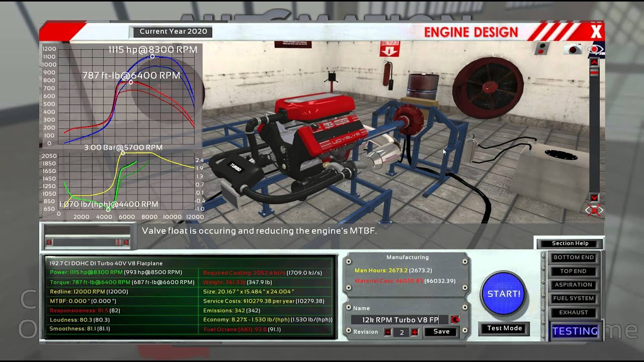
Task: Click the engine description '192.7 CI DOHC DI Turbo 40V V8 Flatplane'
Action: [106, 263]
